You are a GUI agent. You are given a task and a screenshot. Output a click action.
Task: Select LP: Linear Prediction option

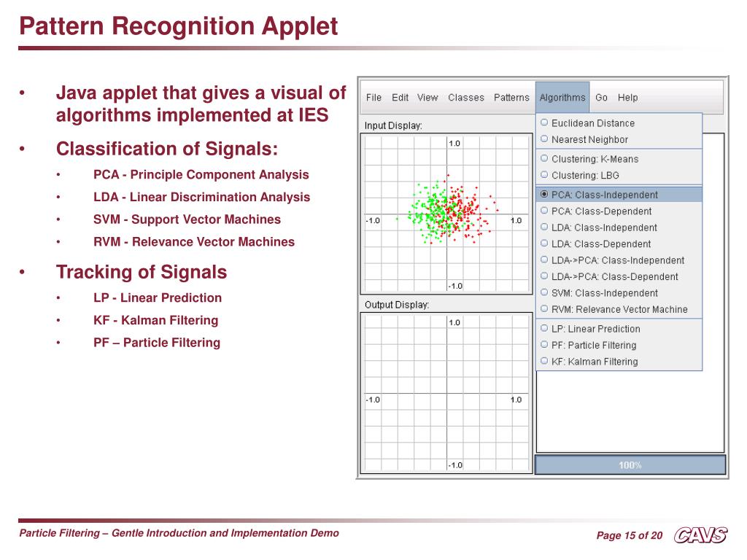[x=619, y=329]
